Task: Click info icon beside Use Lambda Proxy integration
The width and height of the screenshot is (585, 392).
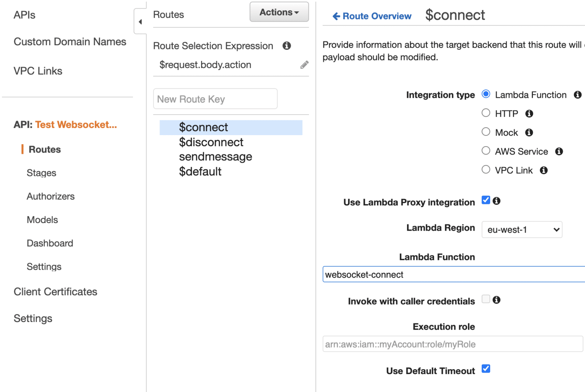Action: (x=497, y=200)
